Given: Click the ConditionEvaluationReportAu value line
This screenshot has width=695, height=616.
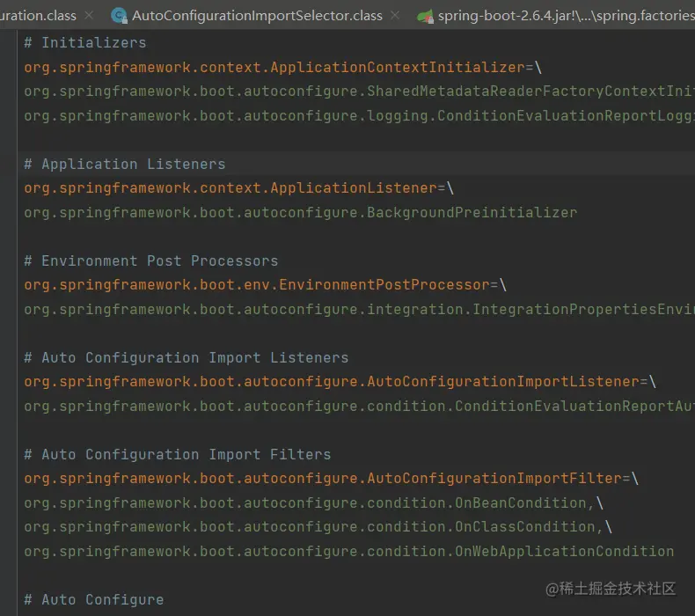Looking at the screenshot, I should (360, 407).
